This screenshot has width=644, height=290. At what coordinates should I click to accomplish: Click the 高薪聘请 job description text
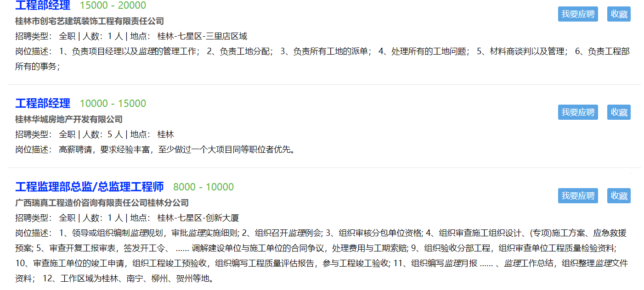coord(177,150)
